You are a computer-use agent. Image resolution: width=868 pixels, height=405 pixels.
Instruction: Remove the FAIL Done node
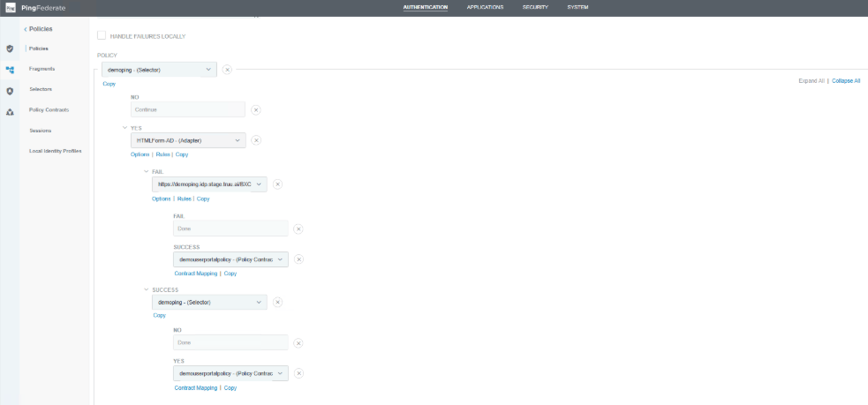(x=298, y=229)
